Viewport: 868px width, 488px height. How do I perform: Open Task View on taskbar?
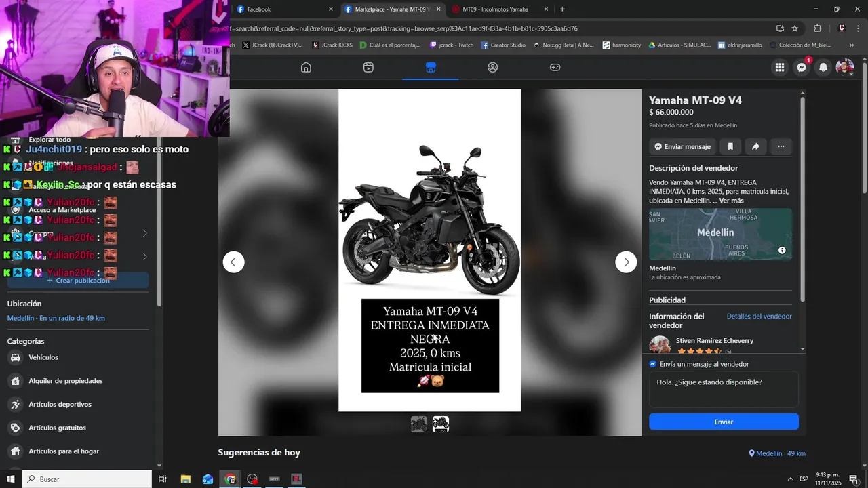[163, 479]
